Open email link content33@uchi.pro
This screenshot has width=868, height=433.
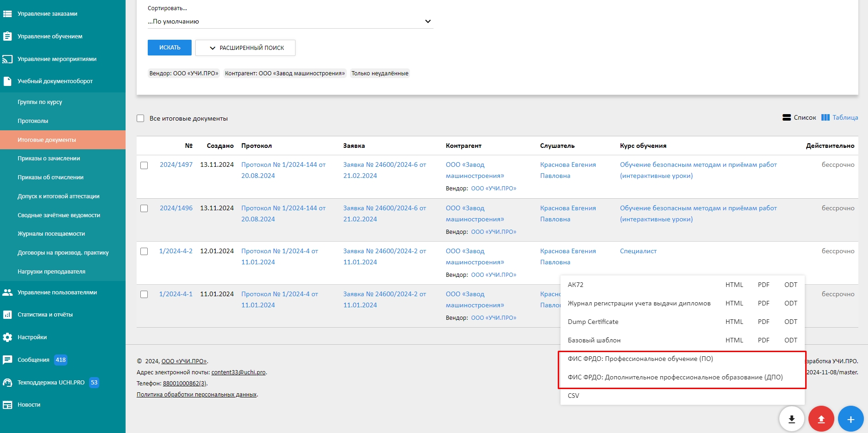pyautogui.click(x=238, y=372)
